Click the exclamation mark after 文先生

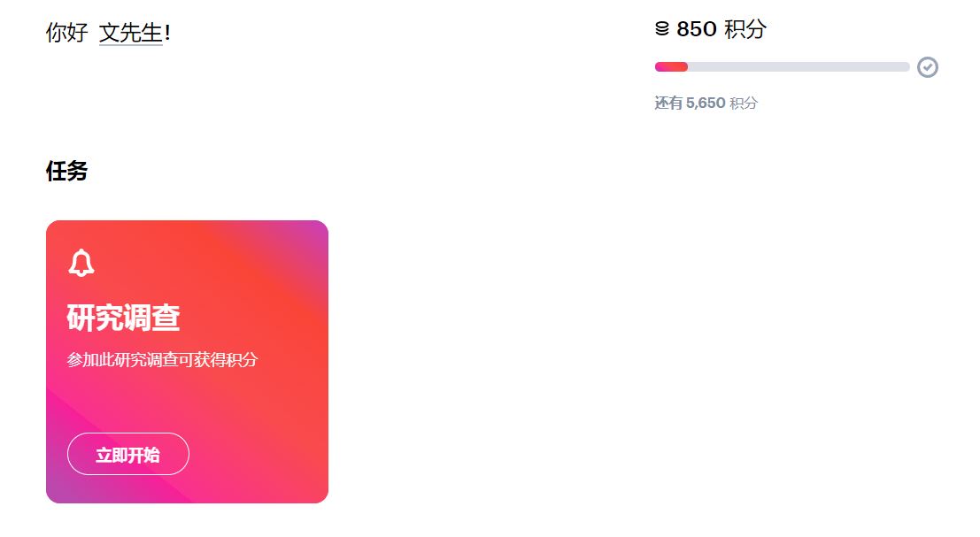[x=168, y=34]
